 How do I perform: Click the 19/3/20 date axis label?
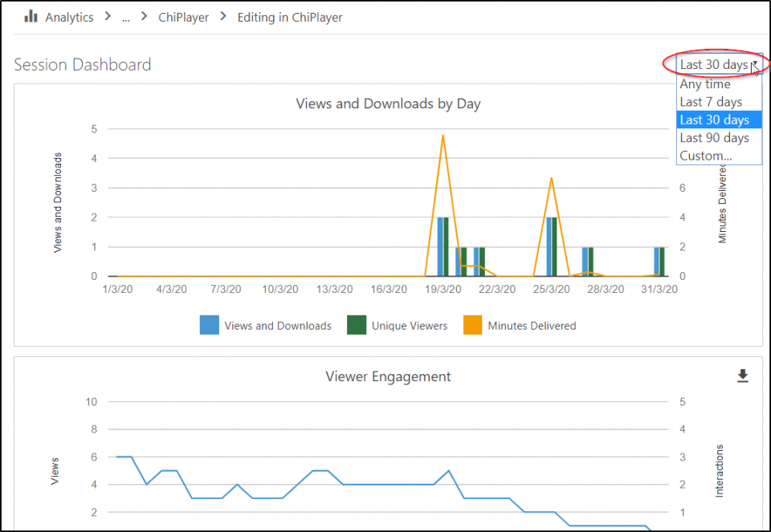click(x=443, y=289)
